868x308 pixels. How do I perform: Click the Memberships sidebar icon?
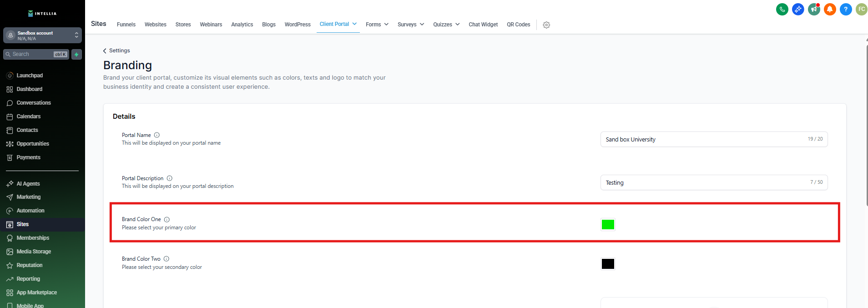[10, 238]
